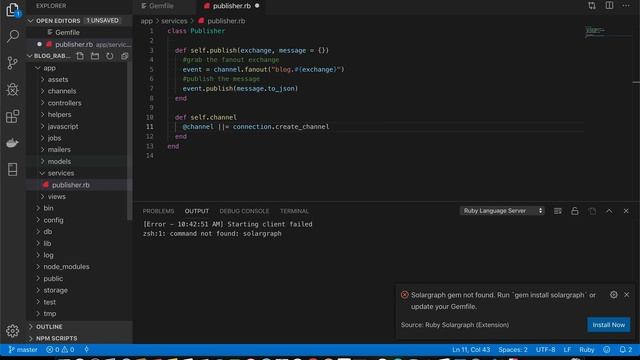Collapse the services folder
The width and height of the screenshot is (640, 360).
pyautogui.click(x=80, y=173)
